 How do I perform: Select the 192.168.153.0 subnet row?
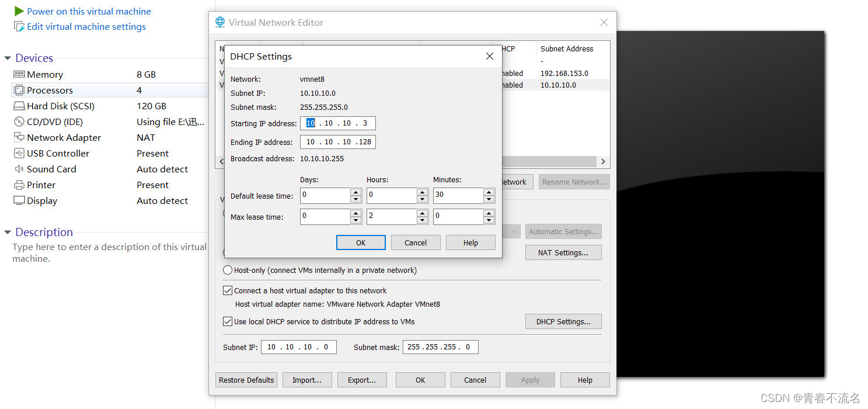564,73
